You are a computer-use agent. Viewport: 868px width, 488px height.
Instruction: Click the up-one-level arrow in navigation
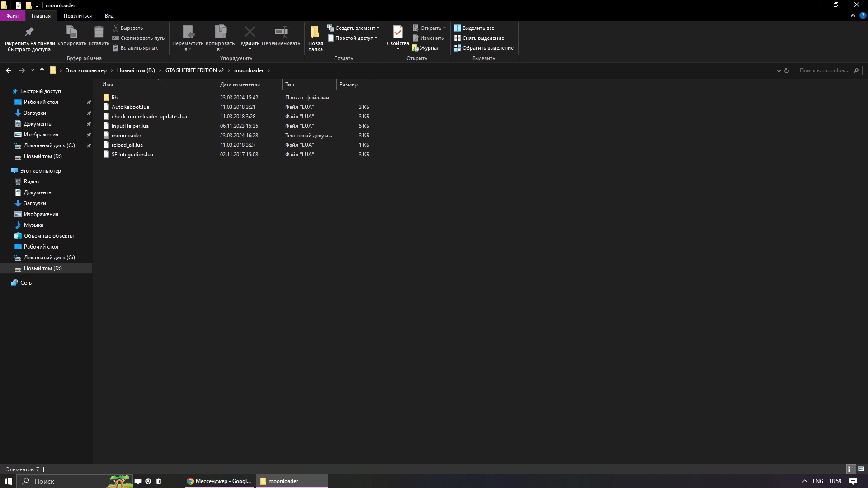click(42, 70)
